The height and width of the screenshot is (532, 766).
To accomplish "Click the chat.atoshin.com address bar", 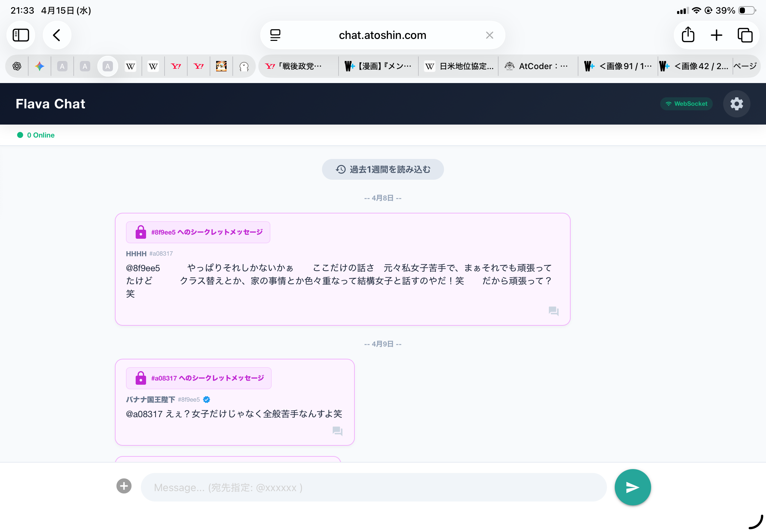I will point(382,35).
